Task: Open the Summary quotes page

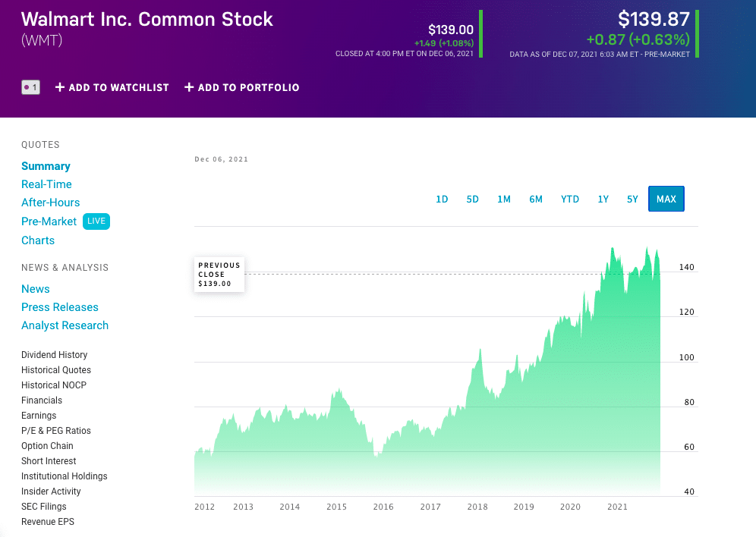Action: tap(46, 166)
